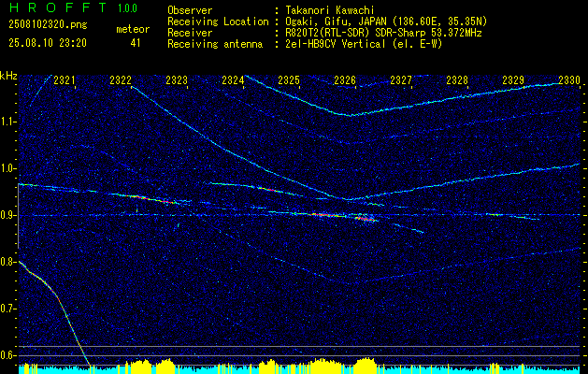Click the meteor count 41
The height and width of the screenshot is (374, 588).
click(136, 43)
